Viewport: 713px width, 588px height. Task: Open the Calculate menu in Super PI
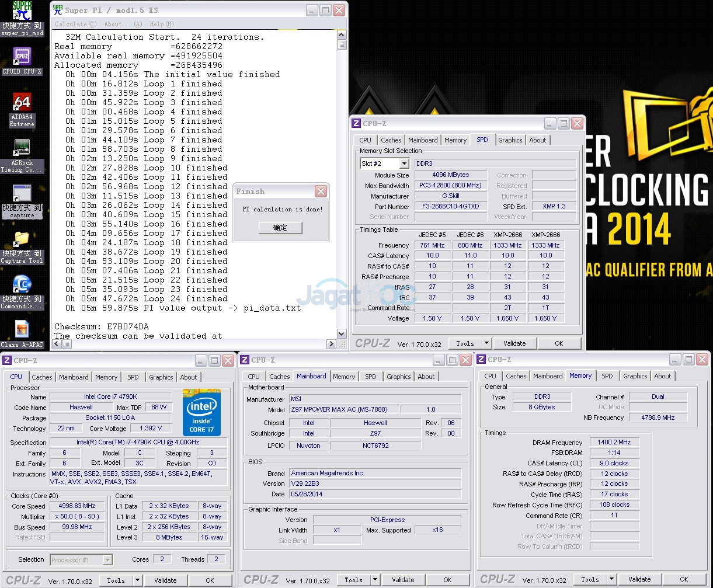[x=75, y=24]
